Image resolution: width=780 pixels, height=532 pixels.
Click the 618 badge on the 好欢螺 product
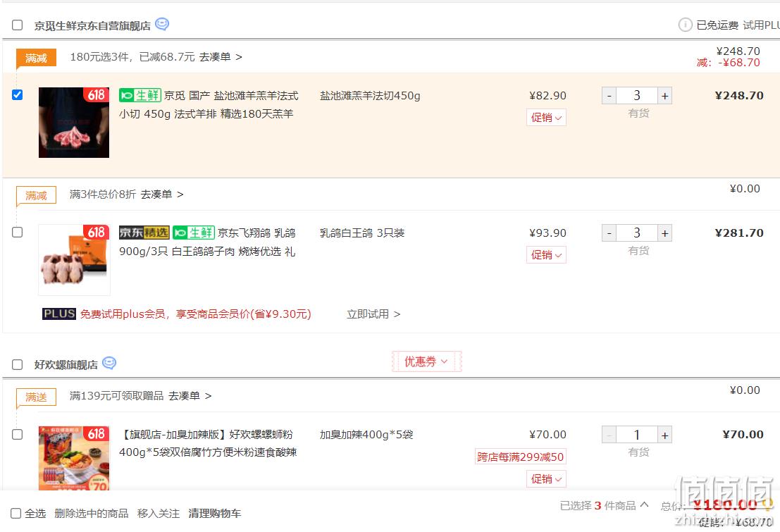(96, 433)
